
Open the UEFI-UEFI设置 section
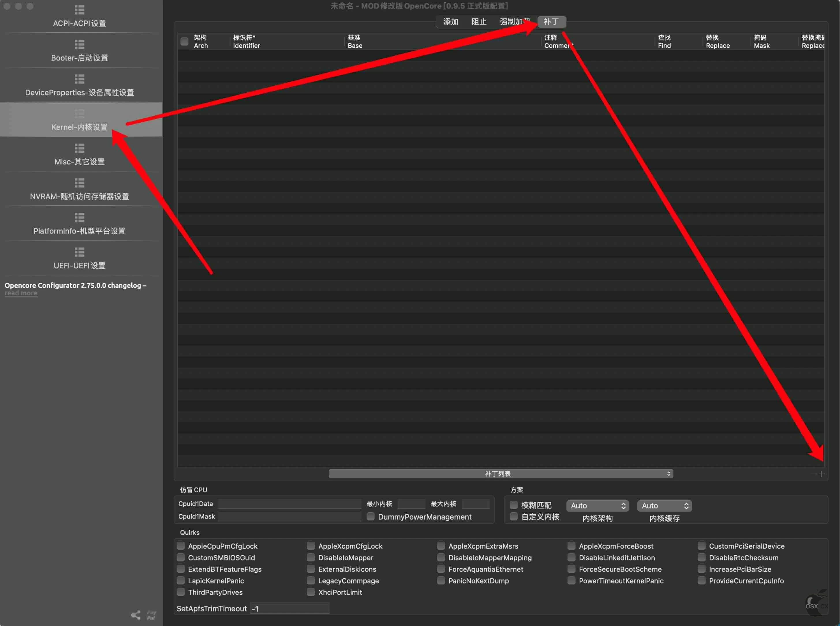tap(80, 258)
